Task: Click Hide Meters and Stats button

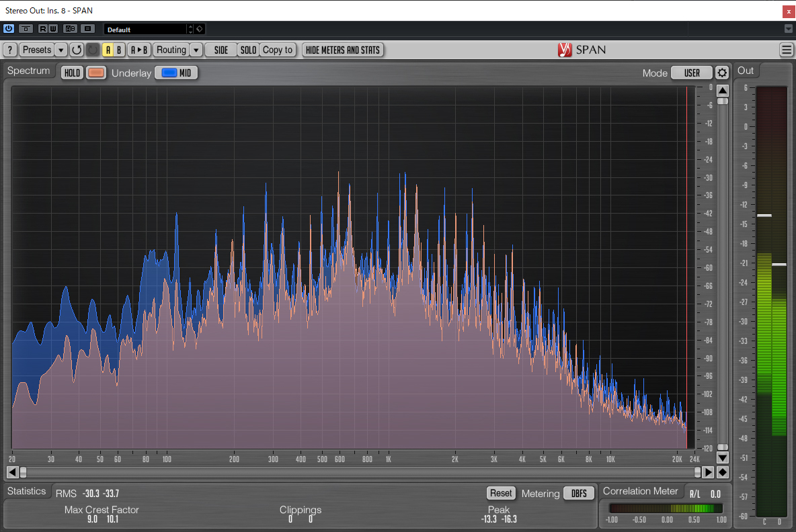Action: [343, 50]
